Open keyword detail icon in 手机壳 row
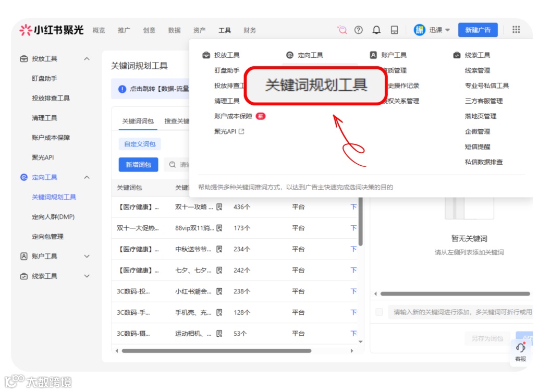This screenshot has height=392, width=551. coord(219,312)
